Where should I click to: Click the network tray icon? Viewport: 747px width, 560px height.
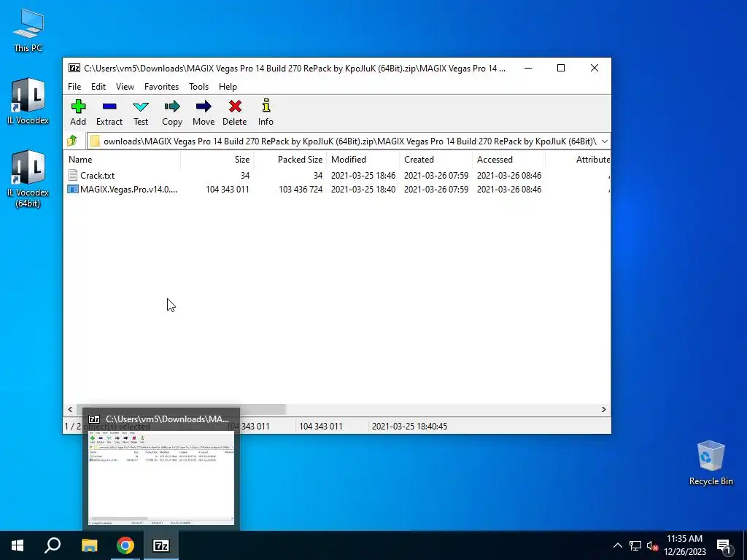click(635, 545)
